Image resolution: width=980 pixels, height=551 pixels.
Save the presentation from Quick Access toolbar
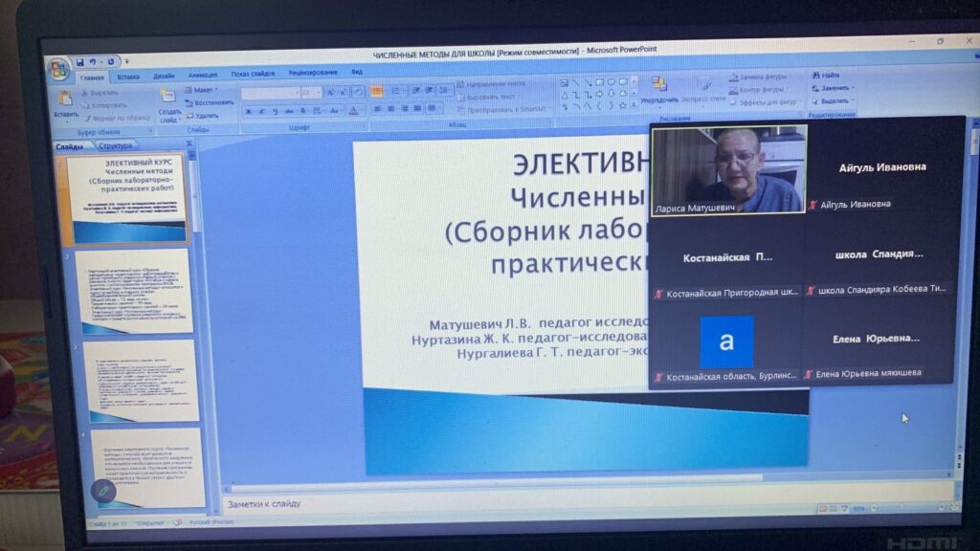(80, 62)
